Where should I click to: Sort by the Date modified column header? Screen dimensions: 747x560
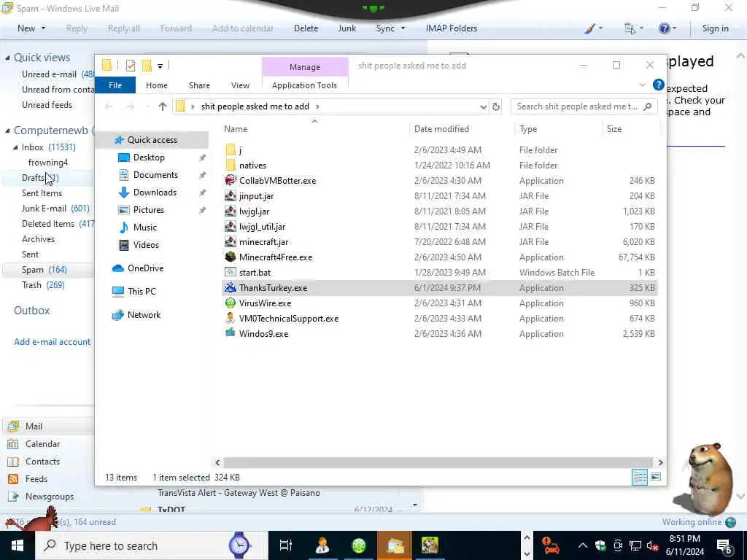point(441,129)
